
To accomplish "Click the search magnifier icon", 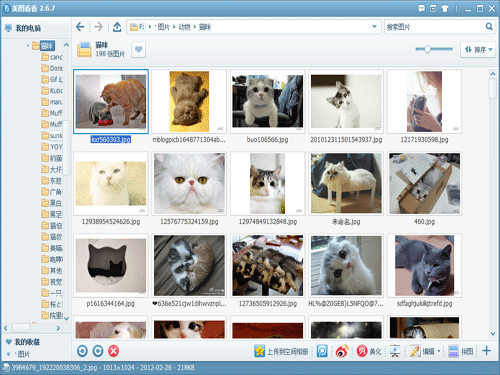I will pos(489,26).
